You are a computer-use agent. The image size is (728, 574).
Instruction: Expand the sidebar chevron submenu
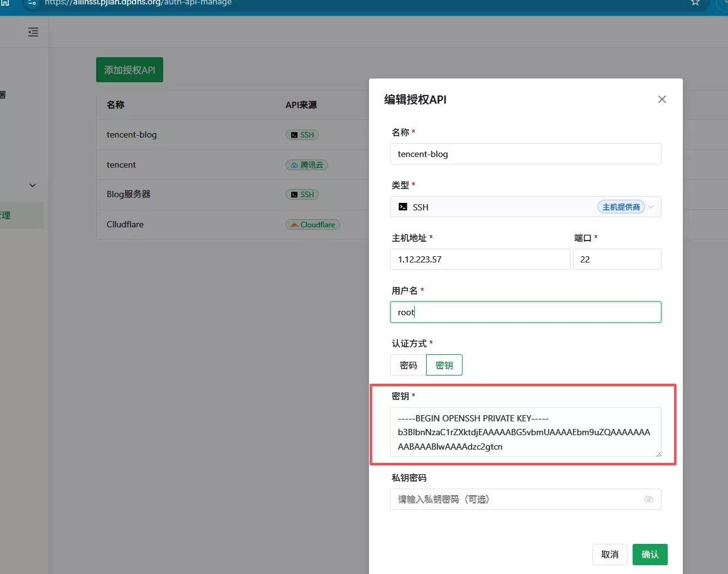point(33,185)
